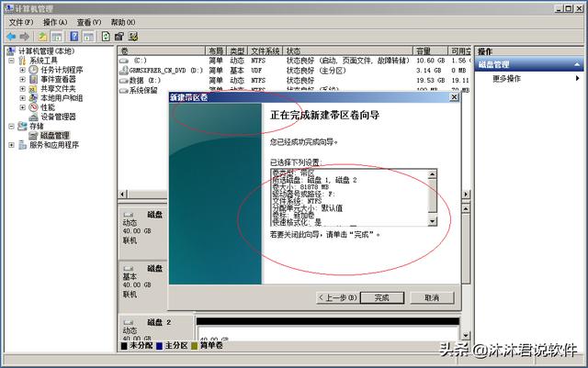Click 完成 to finish the wizard
588x368 pixels.
click(382, 298)
